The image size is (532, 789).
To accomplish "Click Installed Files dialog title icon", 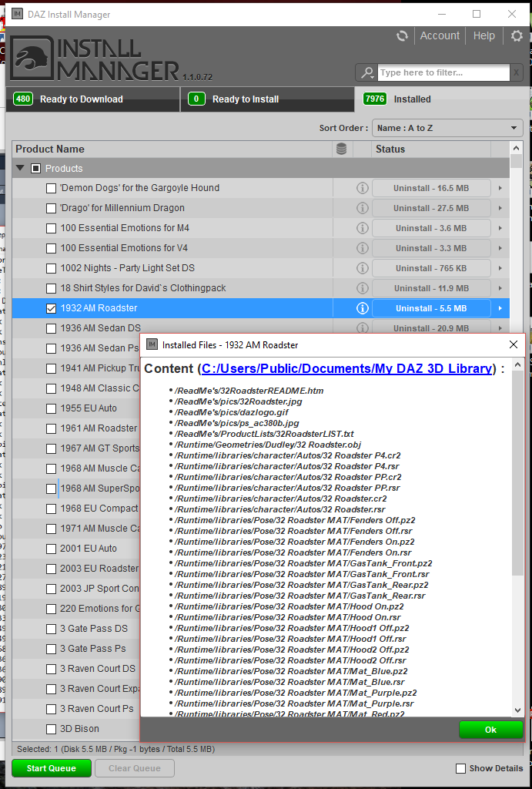I will (152, 344).
